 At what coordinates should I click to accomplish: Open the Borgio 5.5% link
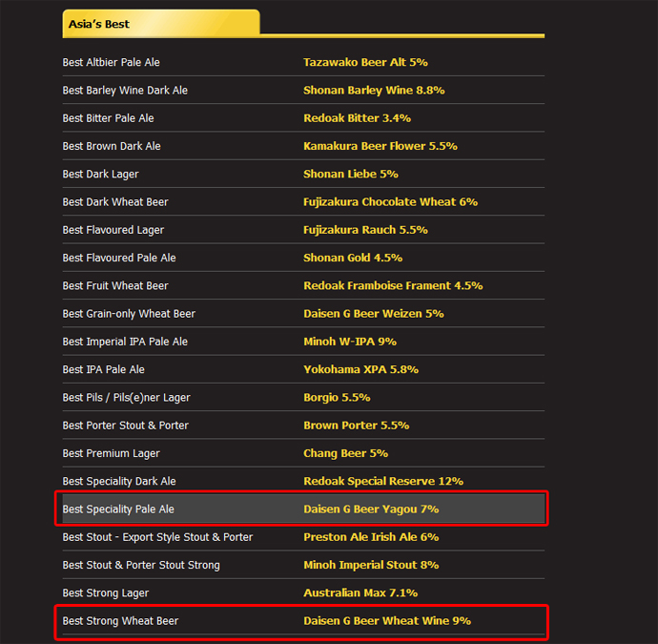tap(337, 398)
